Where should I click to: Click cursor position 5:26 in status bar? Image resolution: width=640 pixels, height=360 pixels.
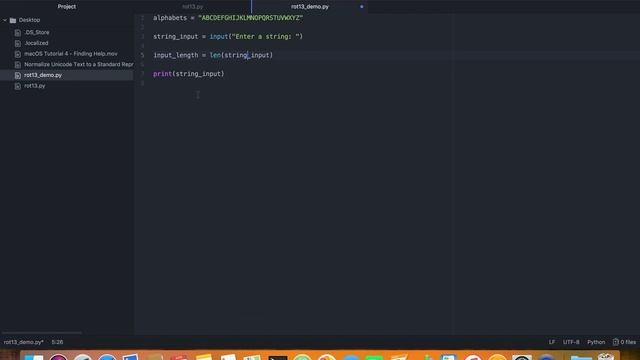coord(57,342)
